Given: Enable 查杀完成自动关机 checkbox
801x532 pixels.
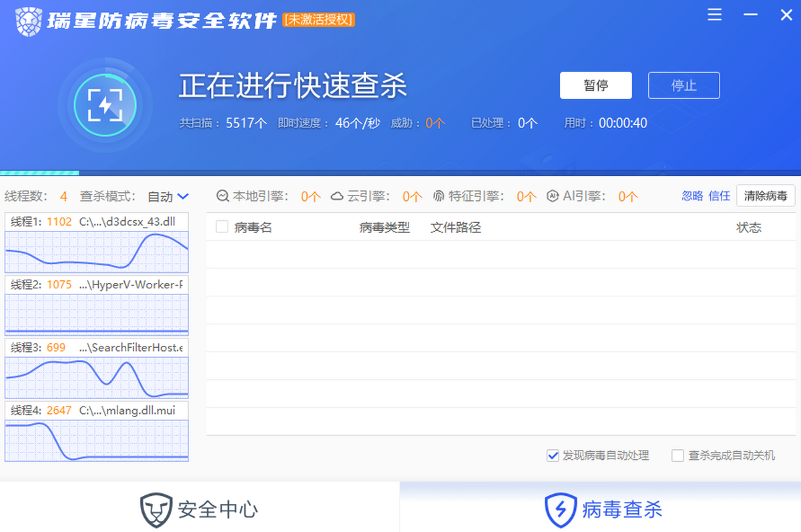Looking at the screenshot, I should pos(678,455).
